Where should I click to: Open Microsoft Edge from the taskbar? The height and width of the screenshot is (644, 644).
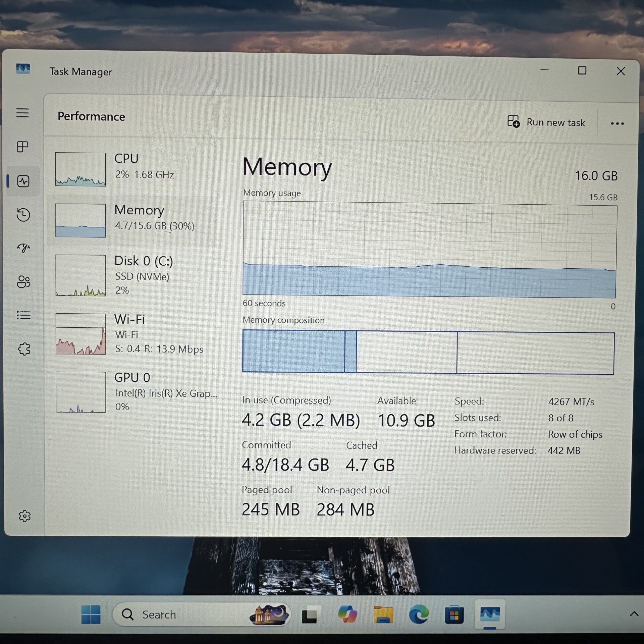419,614
